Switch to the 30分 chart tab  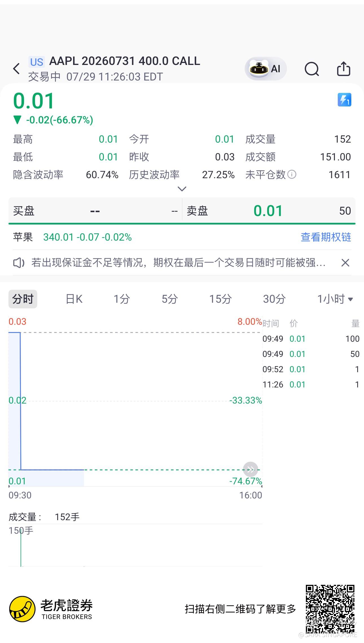pyautogui.click(x=274, y=299)
